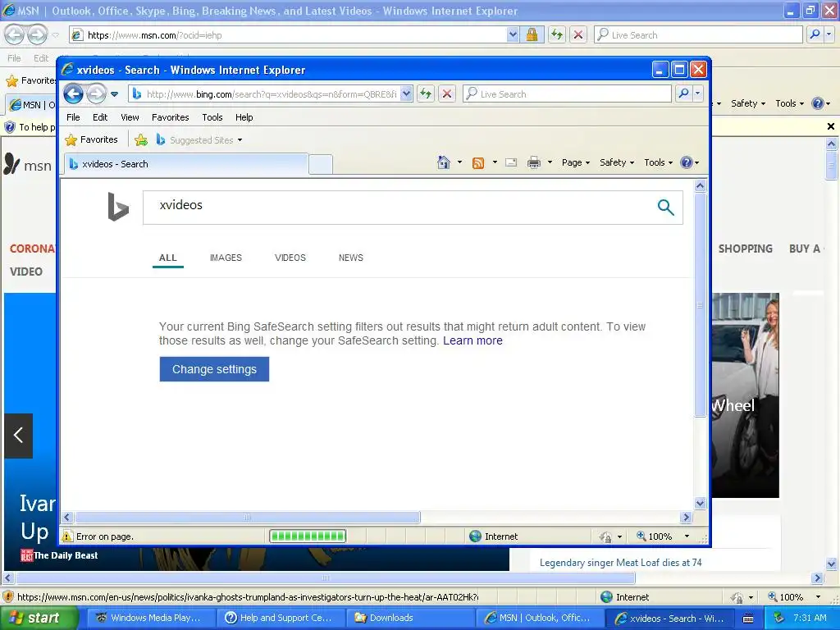Viewport: 840px width, 630px height.
Task: Click the front window address bar URL
Action: click(272, 94)
